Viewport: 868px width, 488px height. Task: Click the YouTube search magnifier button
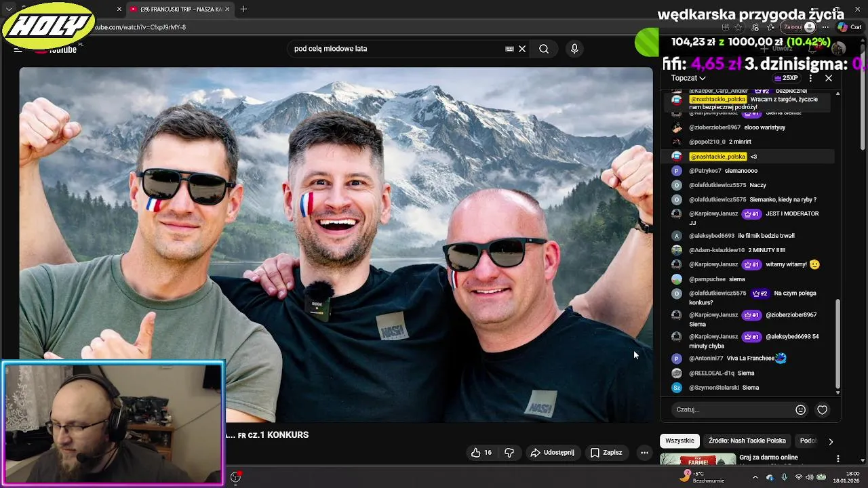(x=544, y=49)
